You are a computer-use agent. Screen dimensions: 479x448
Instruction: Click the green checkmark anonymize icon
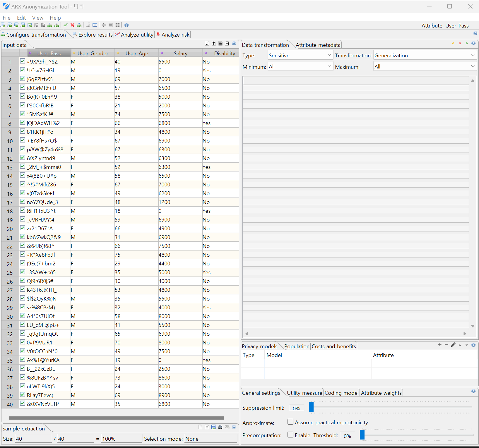(66, 25)
